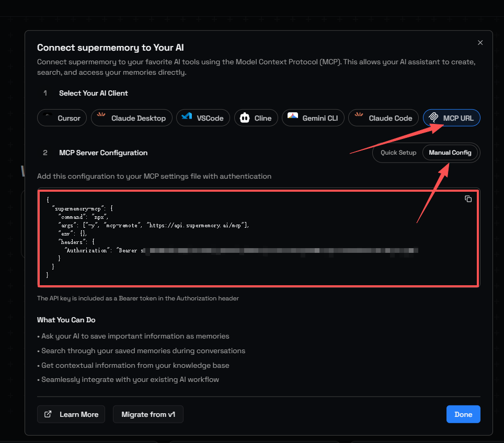Click the Migrate from v1 button
This screenshot has height=443, width=504.
pos(148,414)
